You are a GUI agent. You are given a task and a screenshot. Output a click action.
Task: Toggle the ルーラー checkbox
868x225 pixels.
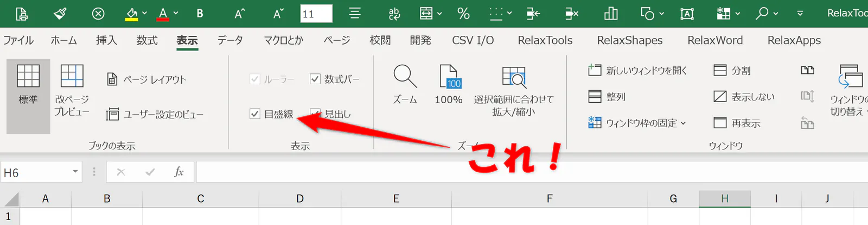point(255,79)
